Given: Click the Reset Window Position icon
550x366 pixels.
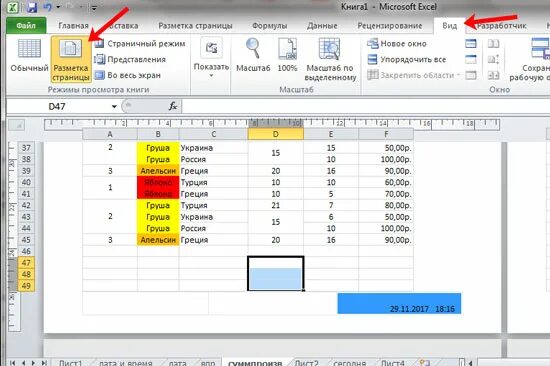Looking at the screenshot, I should click(494, 75).
